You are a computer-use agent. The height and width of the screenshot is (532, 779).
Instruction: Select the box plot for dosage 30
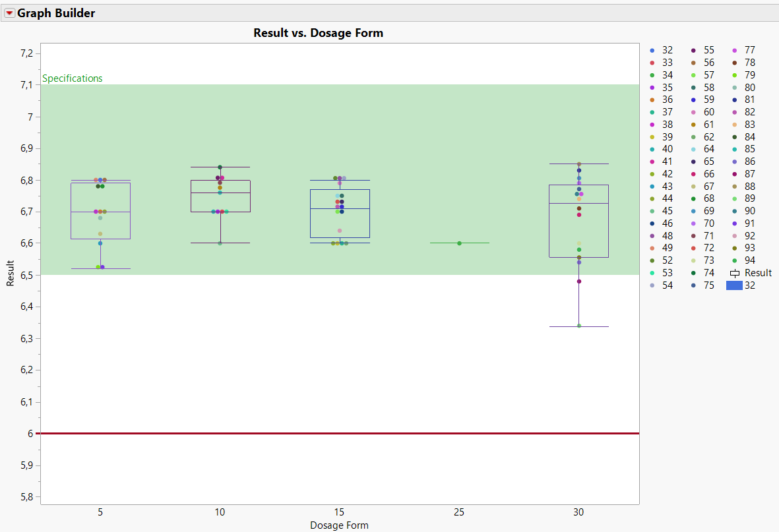(x=578, y=221)
